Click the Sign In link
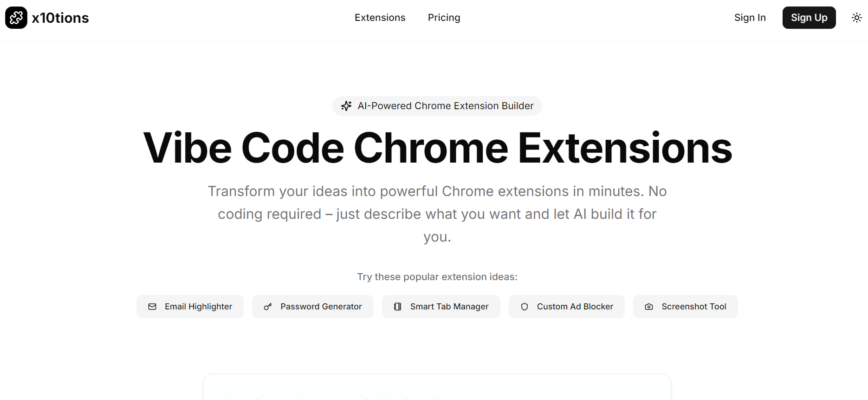 click(750, 18)
